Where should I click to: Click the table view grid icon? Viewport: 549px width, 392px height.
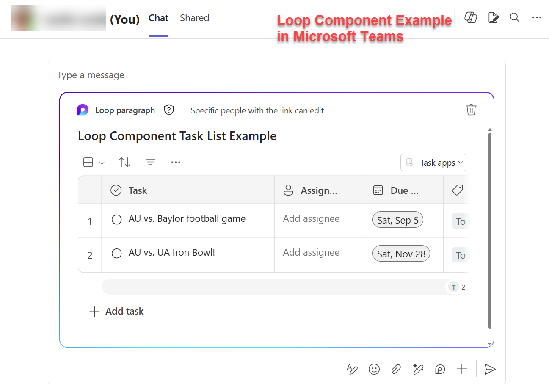[x=88, y=162]
